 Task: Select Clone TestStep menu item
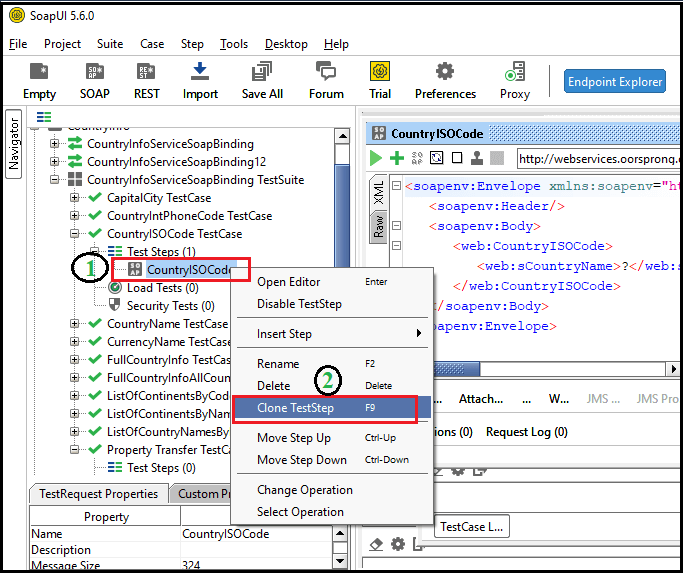pyautogui.click(x=331, y=408)
